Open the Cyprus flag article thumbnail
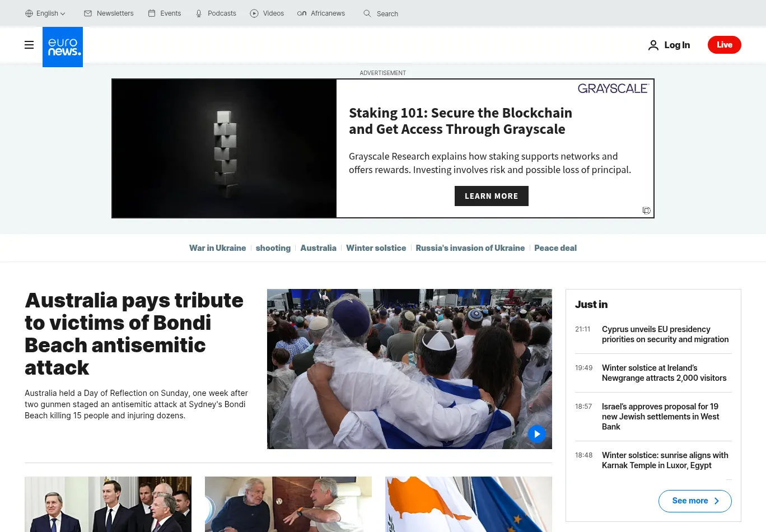 pos(468,504)
